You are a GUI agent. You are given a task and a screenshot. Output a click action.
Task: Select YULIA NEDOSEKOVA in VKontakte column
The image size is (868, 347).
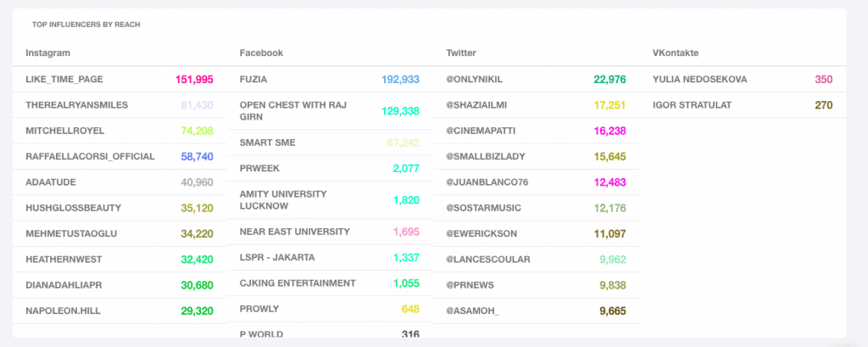pyautogui.click(x=699, y=80)
